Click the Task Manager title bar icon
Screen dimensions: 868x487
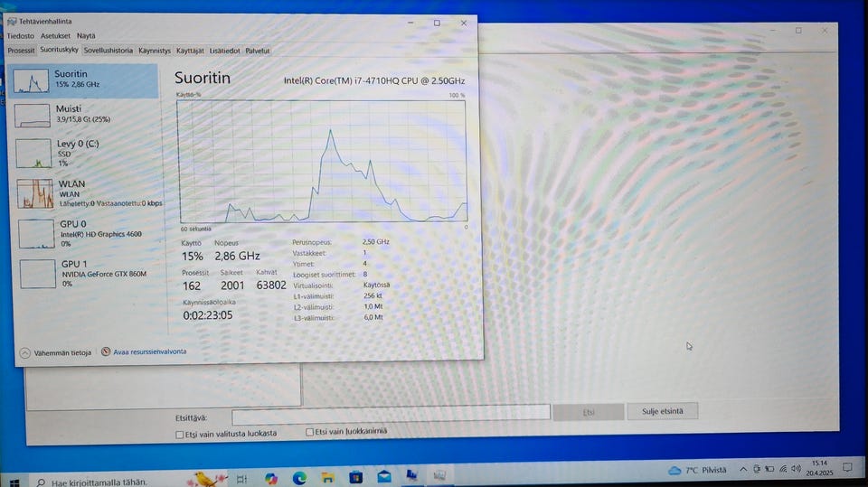point(12,22)
